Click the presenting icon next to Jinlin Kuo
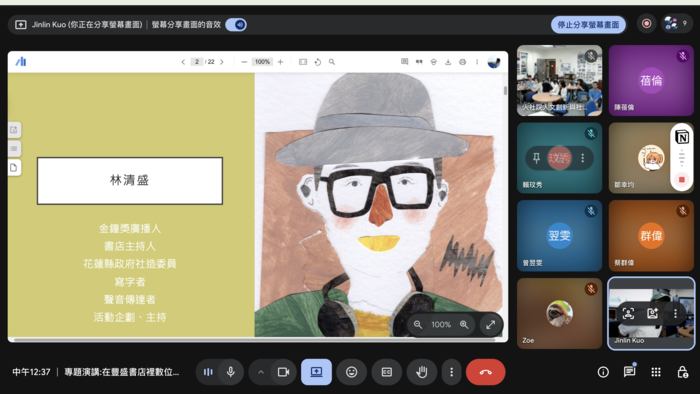This screenshot has width=700, height=394. (21, 25)
